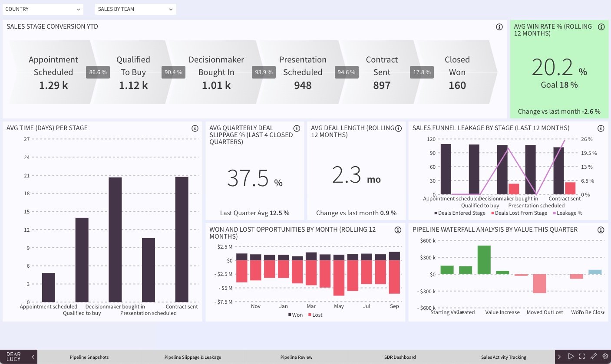611x364 pixels.
Task: Open dashboard editing with the pencil icon
Action: pos(594,357)
